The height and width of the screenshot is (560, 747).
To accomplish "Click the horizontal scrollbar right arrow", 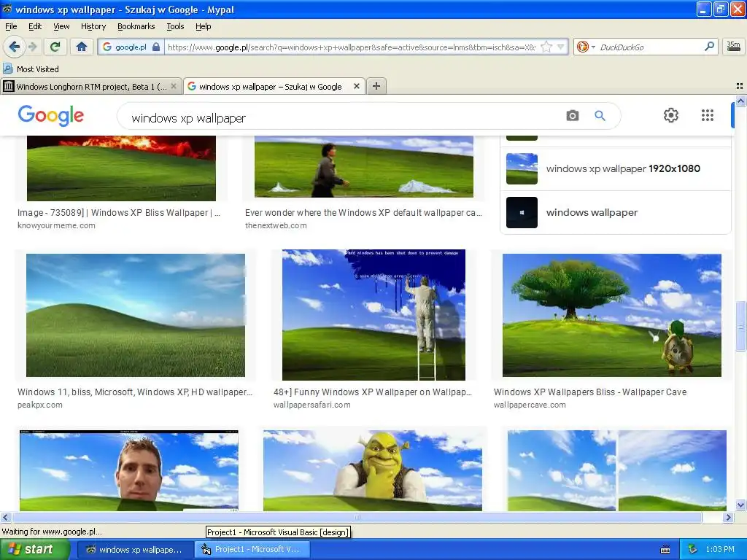I will [x=729, y=517].
